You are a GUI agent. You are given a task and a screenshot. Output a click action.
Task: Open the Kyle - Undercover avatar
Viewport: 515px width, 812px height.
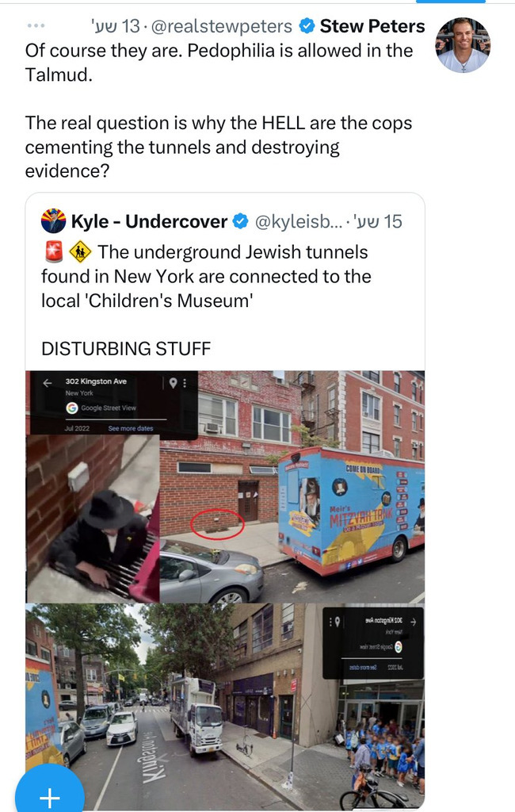point(53,221)
